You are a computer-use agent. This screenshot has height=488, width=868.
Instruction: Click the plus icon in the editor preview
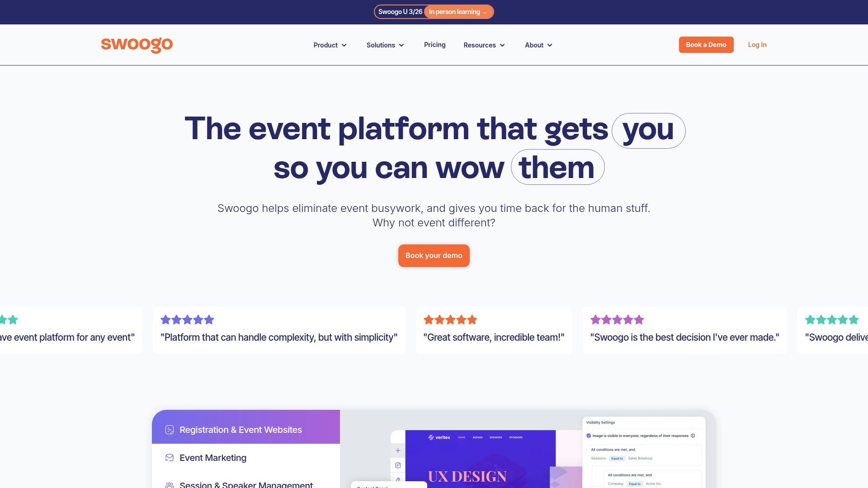(x=398, y=450)
